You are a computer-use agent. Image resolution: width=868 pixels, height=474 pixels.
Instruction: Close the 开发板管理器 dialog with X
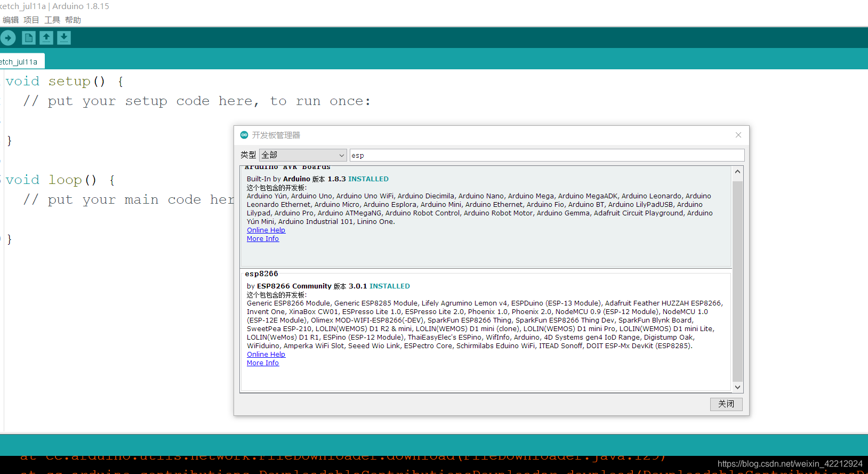pyautogui.click(x=738, y=135)
